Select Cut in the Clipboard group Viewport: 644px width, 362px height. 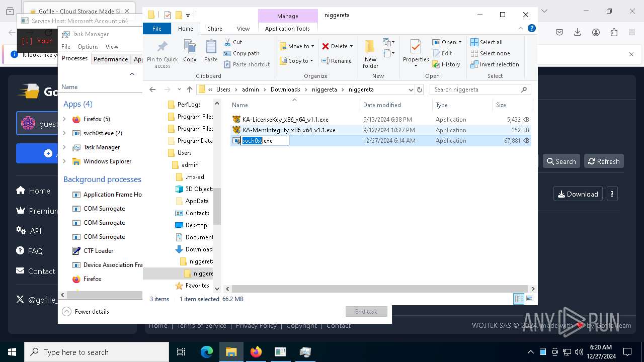pyautogui.click(x=233, y=42)
